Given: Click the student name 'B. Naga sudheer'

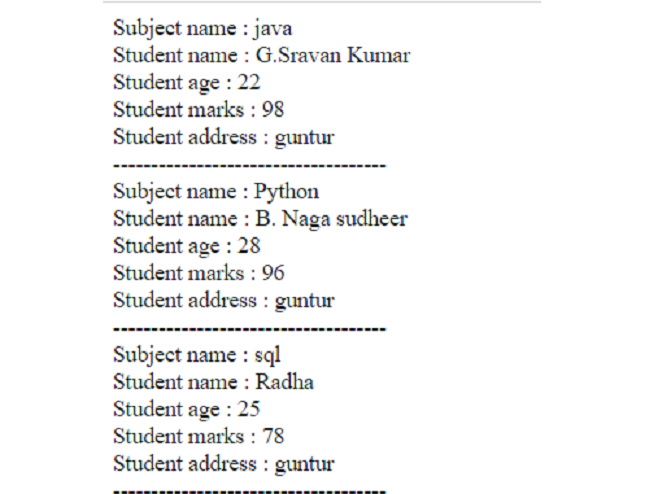Looking at the screenshot, I should tap(331, 218).
